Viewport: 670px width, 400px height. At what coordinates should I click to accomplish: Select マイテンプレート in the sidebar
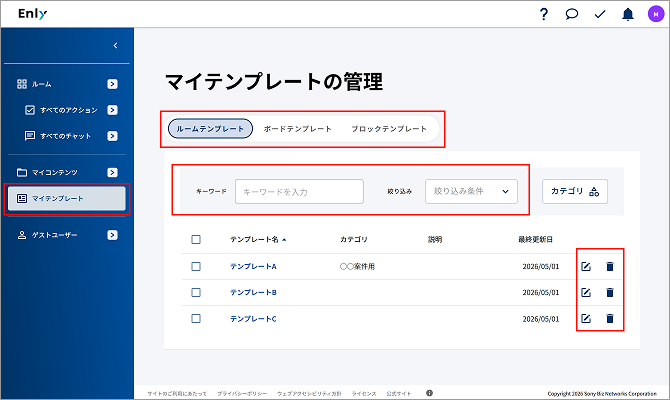coord(67,198)
